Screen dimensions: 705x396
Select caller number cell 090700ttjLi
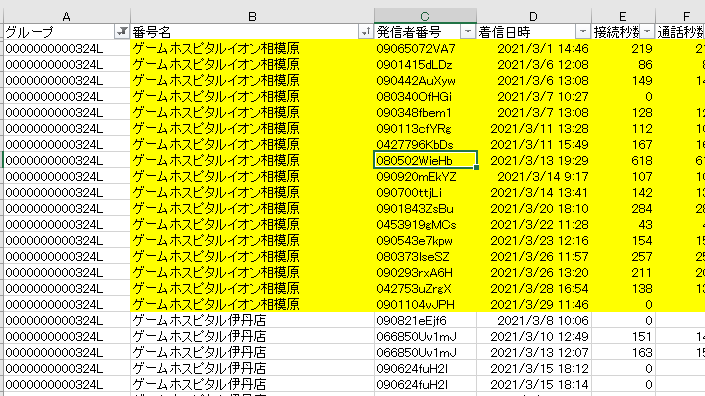(x=425, y=192)
